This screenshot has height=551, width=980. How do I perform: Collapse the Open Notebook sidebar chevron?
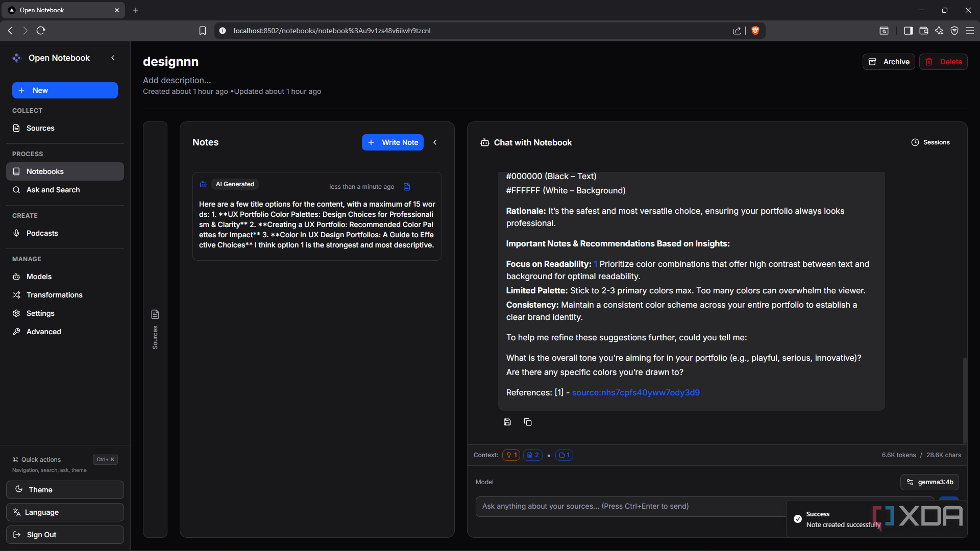pyautogui.click(x=113, y=58)
